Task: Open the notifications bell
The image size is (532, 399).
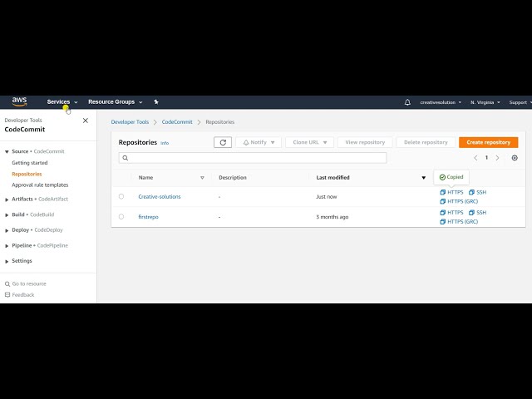Action: point(407,102)
